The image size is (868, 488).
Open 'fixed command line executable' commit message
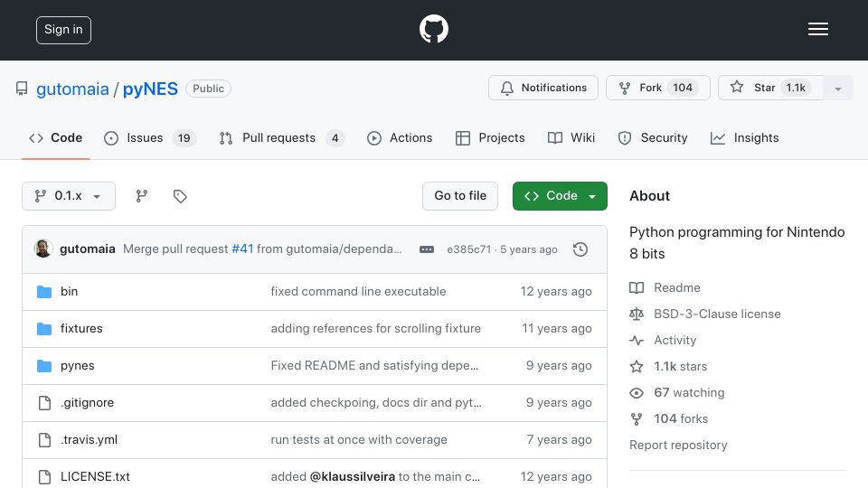(358, 292)
